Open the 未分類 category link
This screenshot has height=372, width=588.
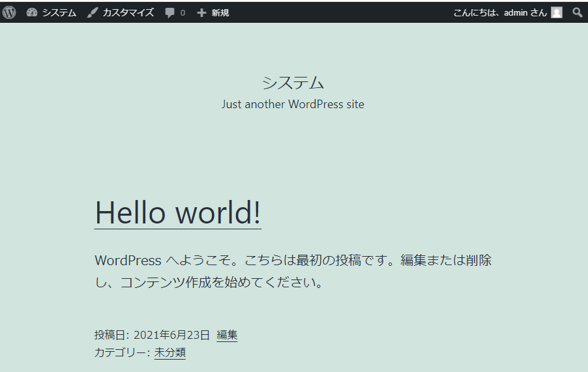pos(169,352)
